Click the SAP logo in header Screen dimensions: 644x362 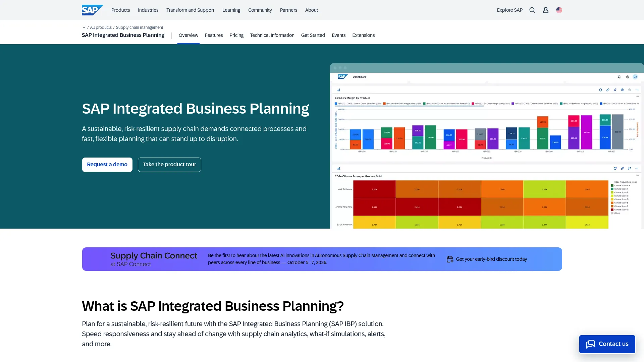(92, 10)
